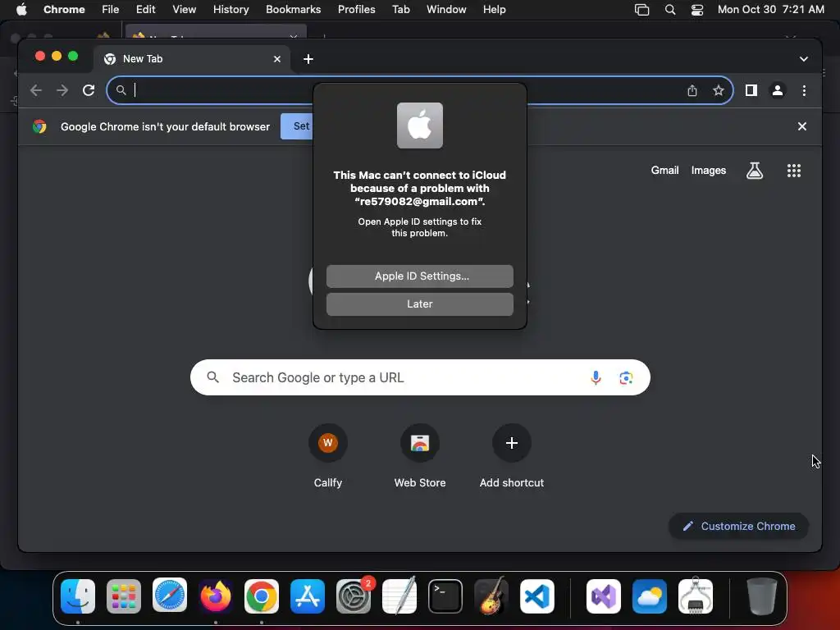Viewport: 840px width, 630px height.
Task: Open Control Center in menu bar
Action: (x=697, y=10)
